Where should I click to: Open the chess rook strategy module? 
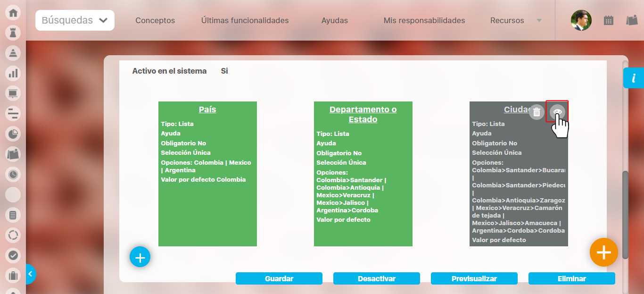click(x=13, y=33)
